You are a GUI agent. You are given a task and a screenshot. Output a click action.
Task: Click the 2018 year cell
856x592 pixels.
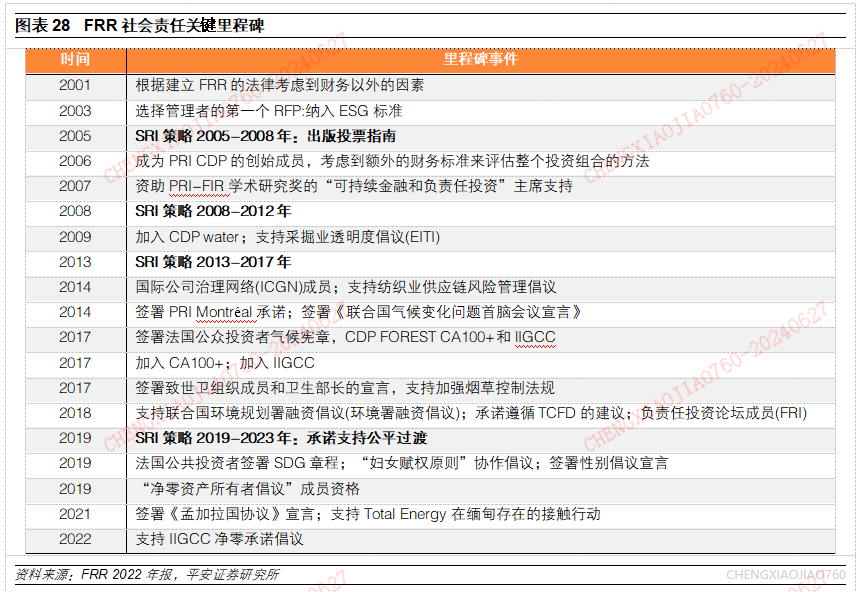pyautogui.click(x=75, y=413)
